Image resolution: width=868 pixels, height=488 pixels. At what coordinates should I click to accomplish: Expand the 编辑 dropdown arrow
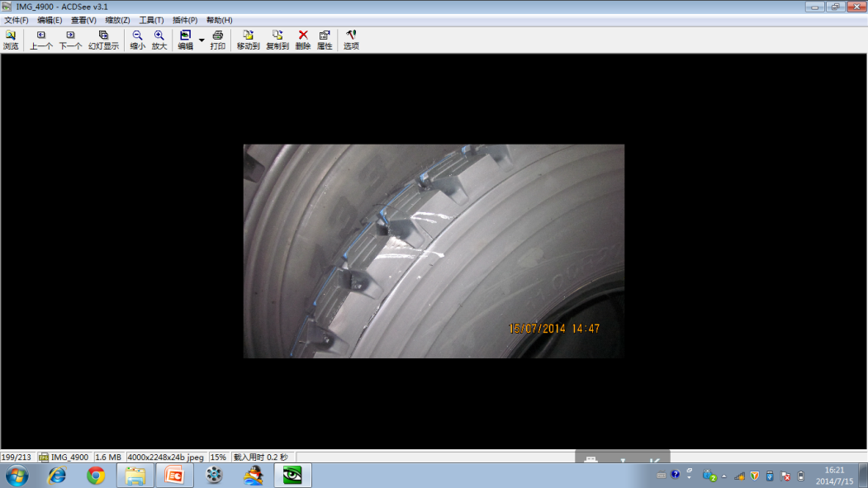(202, 40)
